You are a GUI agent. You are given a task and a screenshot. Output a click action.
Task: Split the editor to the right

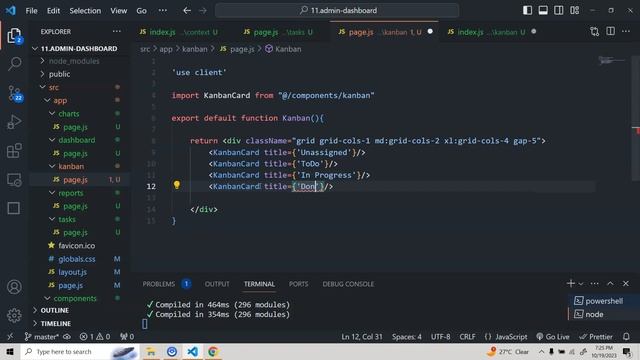(x=610, y=31)
